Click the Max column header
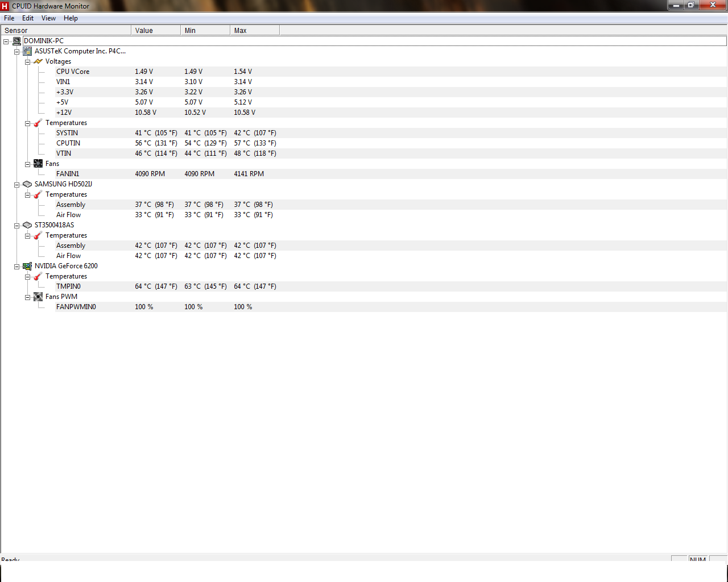This screenshot has height=582, width=728. click(x=255, y=30)
